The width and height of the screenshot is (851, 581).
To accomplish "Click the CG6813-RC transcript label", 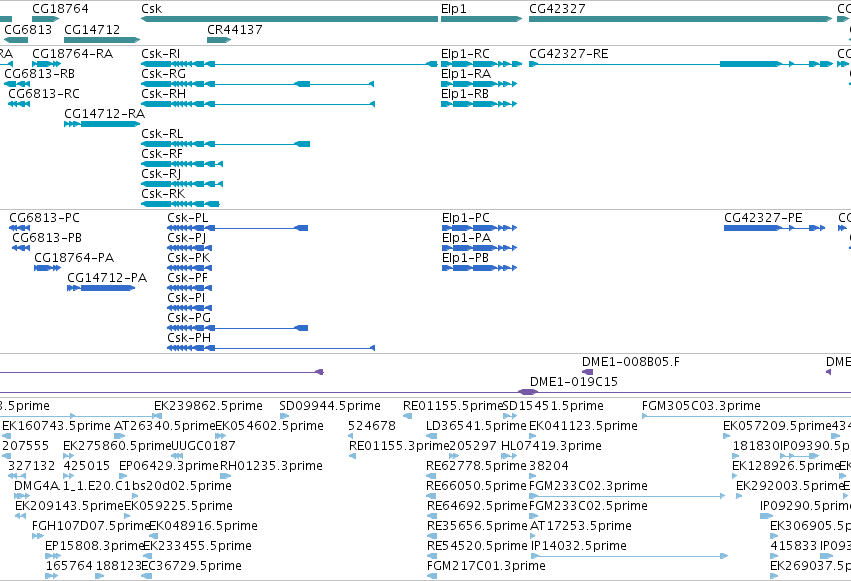I will point(44,94).
